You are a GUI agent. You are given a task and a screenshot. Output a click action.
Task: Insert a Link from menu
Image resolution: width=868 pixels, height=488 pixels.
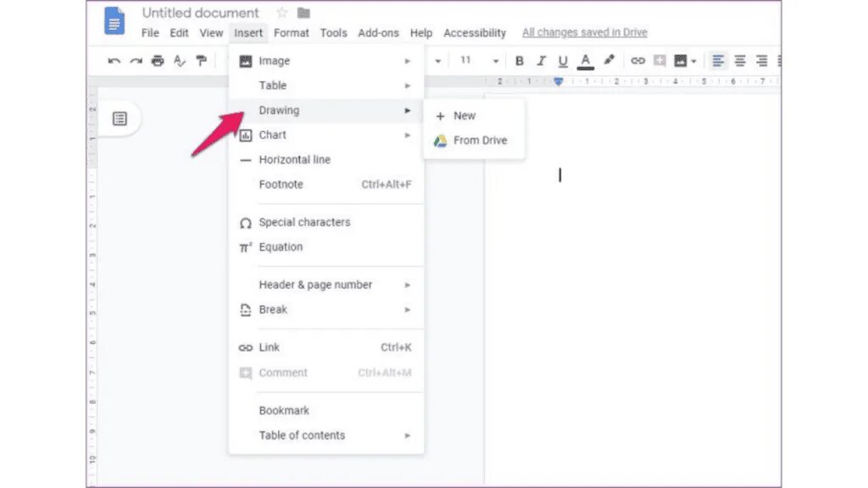coord(326,347)
